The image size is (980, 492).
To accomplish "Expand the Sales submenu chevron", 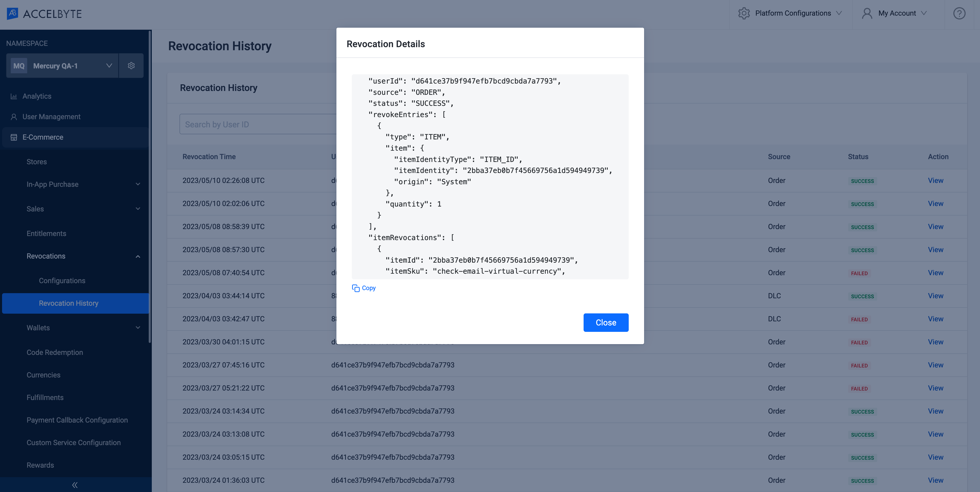I will 138,209.
